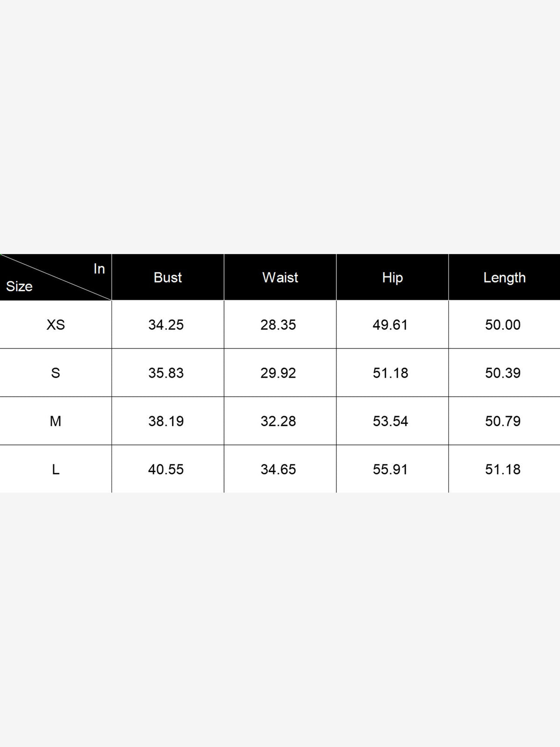
Task: Click L hip value 55.91
Action: tap(390, 469)
